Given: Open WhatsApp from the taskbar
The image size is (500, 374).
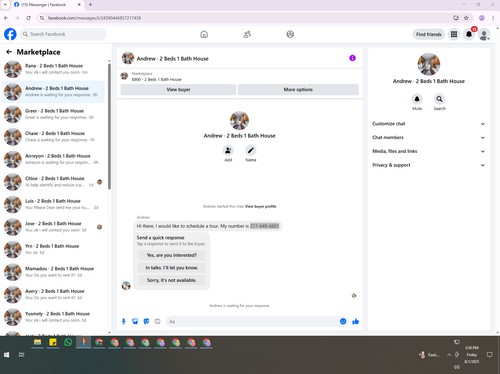Looking at the screenshot, I should point(68,342).
